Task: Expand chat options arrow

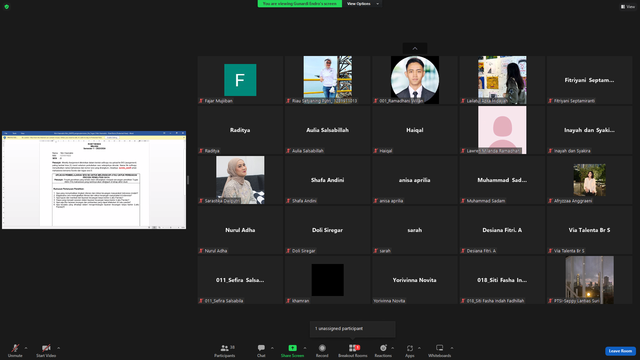Action: coord(272,348)
